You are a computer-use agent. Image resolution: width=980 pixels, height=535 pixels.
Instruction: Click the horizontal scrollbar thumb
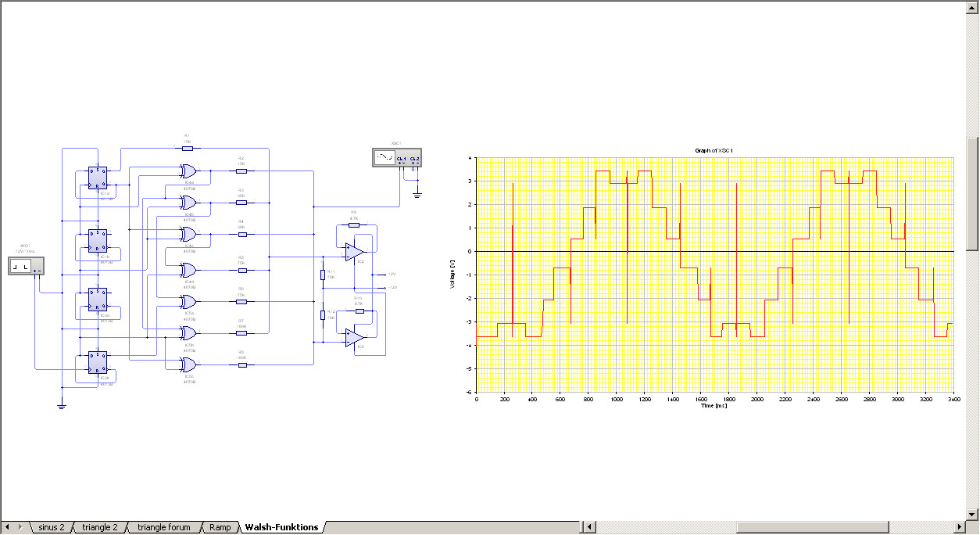[811, 527]
